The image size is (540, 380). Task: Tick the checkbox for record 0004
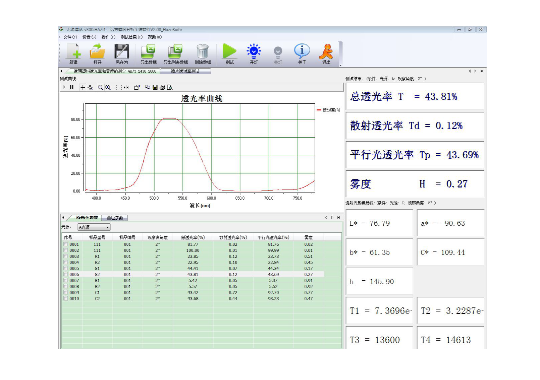coord(65,263)
